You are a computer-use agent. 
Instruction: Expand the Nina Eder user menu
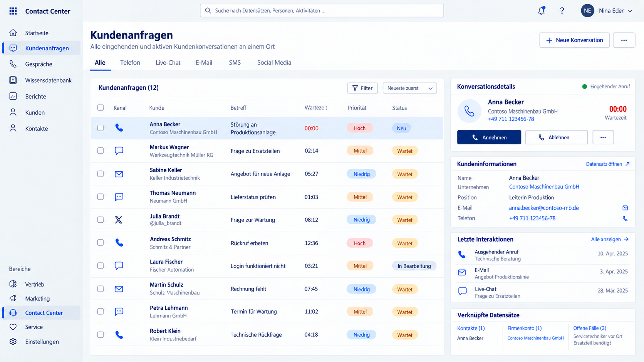coord(607,11)
